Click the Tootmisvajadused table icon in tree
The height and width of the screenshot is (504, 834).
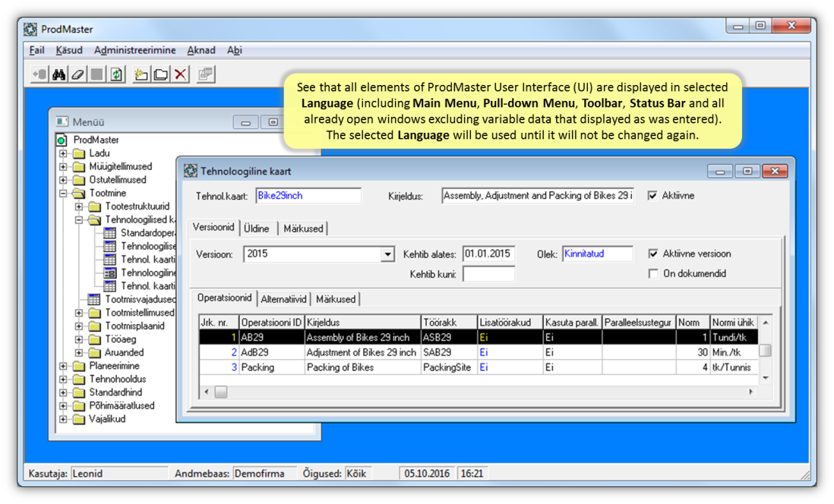click(93, 299)
